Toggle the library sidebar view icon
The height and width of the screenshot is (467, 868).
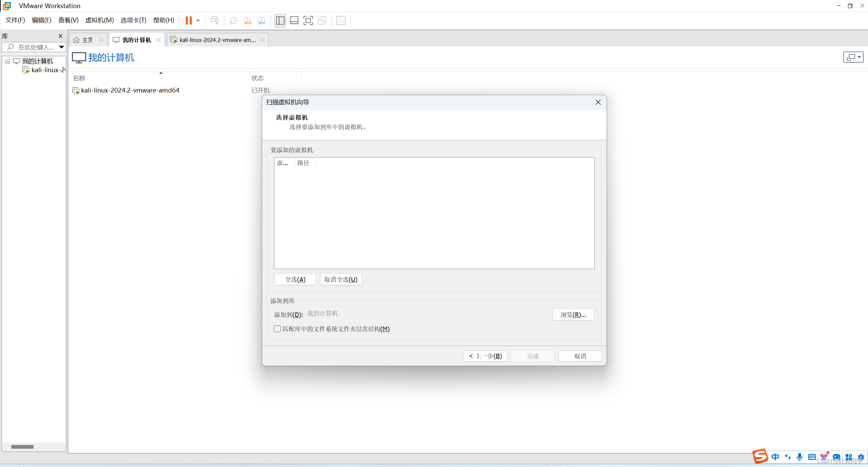[280, 20]
